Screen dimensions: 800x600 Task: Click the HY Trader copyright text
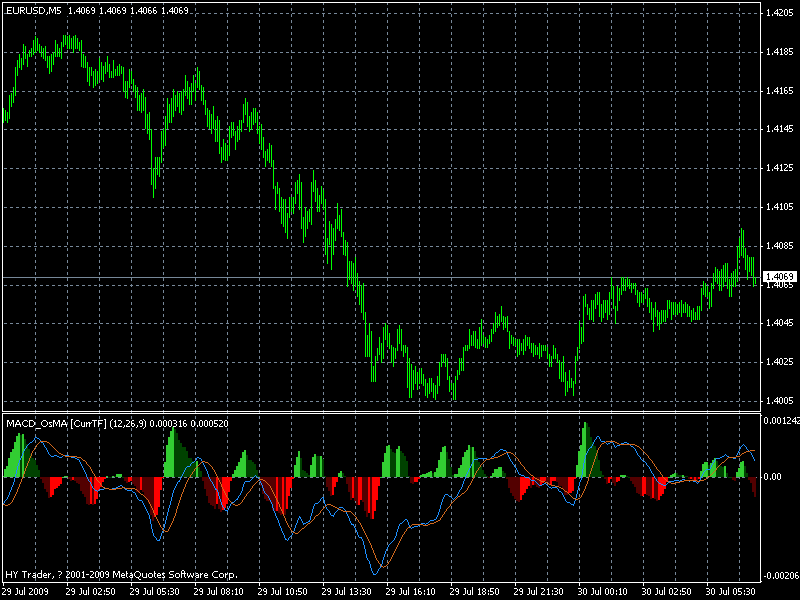click(x=120, y=575)
